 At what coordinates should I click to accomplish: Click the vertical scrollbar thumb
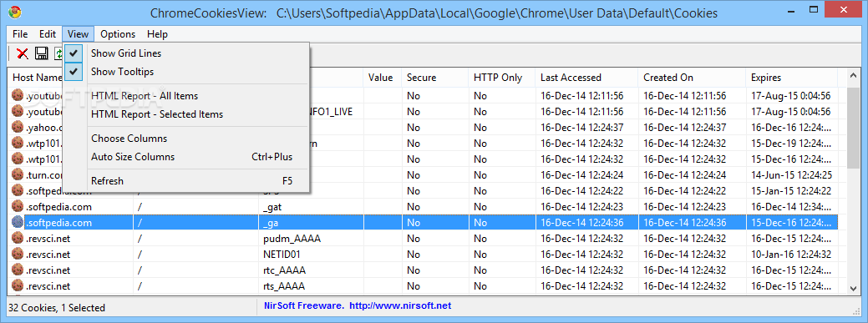[853, 128]
